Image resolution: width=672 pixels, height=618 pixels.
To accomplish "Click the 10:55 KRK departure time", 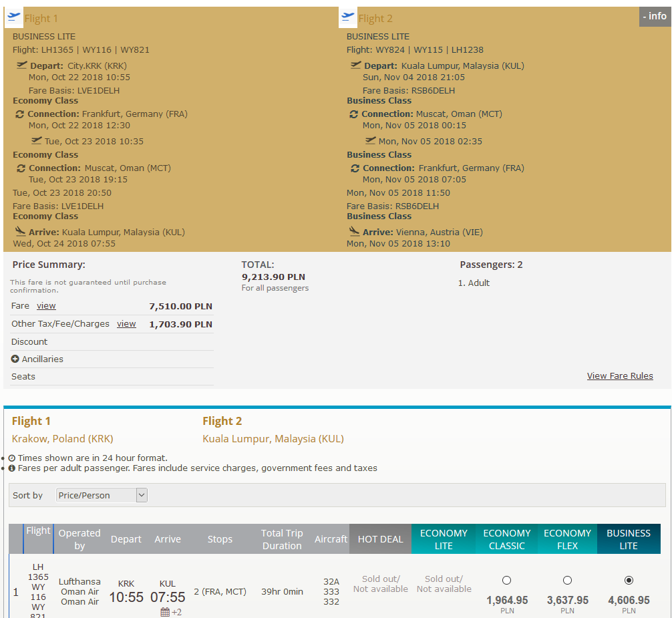I will coord(126,597).
